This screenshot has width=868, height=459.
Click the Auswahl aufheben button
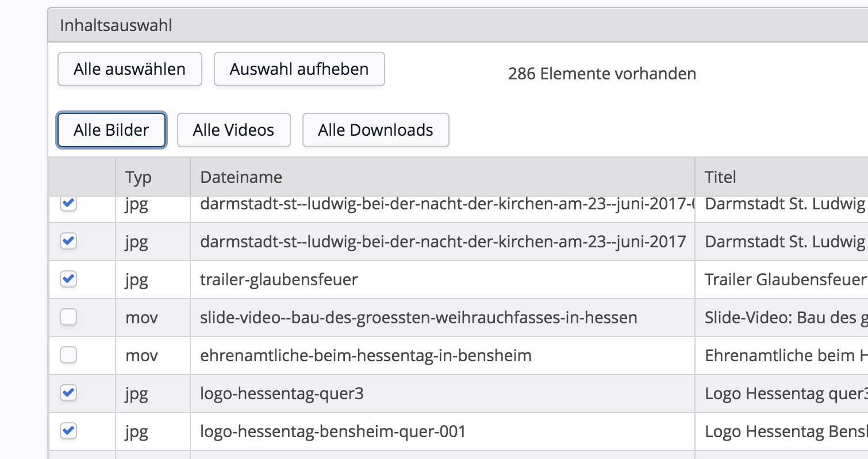(298, 69)
